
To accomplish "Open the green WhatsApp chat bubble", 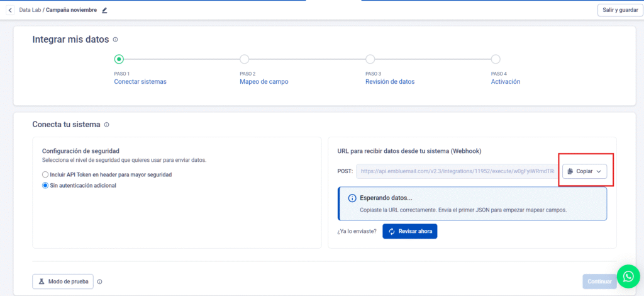I will coord(628,276).
